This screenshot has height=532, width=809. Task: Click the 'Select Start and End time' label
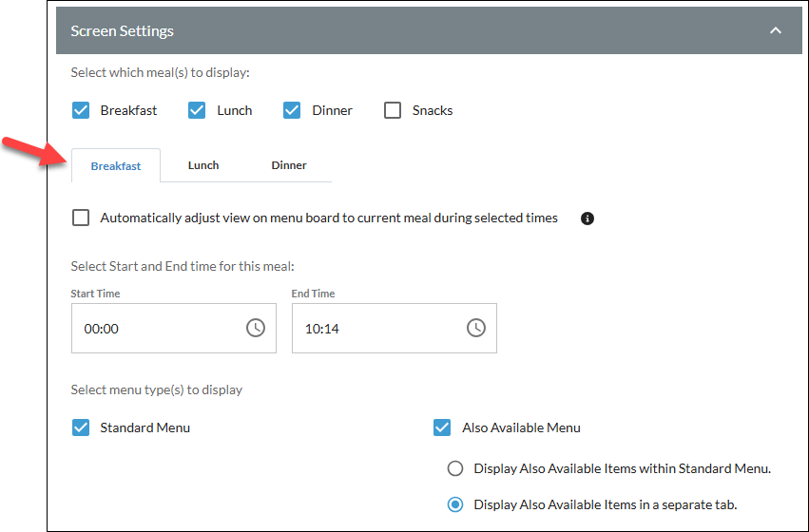point(183,267)
